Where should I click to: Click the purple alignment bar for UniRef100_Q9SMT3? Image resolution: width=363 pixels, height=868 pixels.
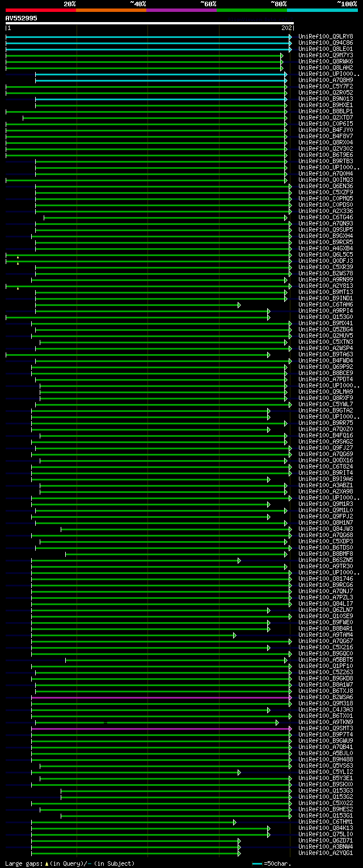[x=161, y=728]
